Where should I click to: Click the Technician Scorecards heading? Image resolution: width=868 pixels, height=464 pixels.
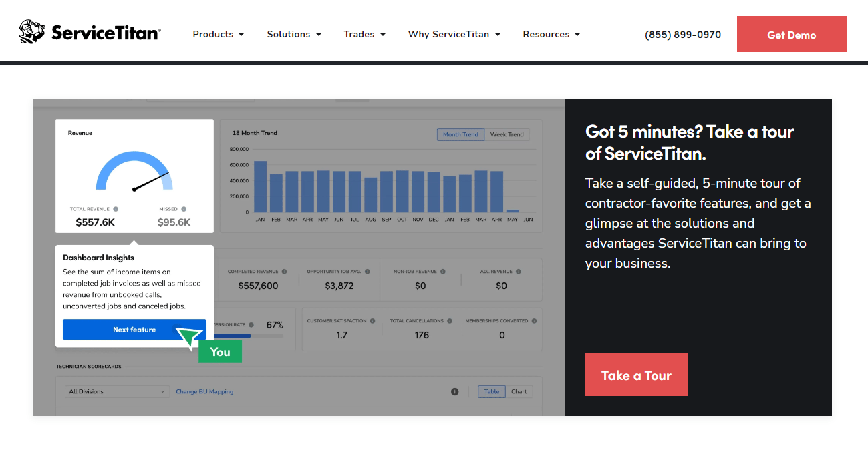(89, 367)
